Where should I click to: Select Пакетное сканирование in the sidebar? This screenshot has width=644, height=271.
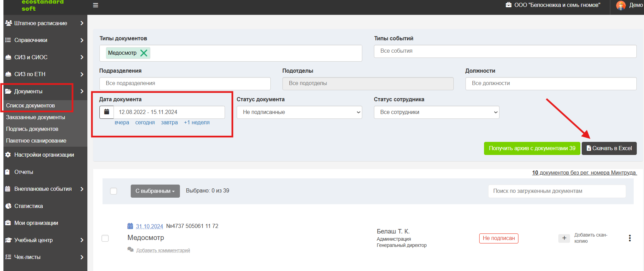36,141
